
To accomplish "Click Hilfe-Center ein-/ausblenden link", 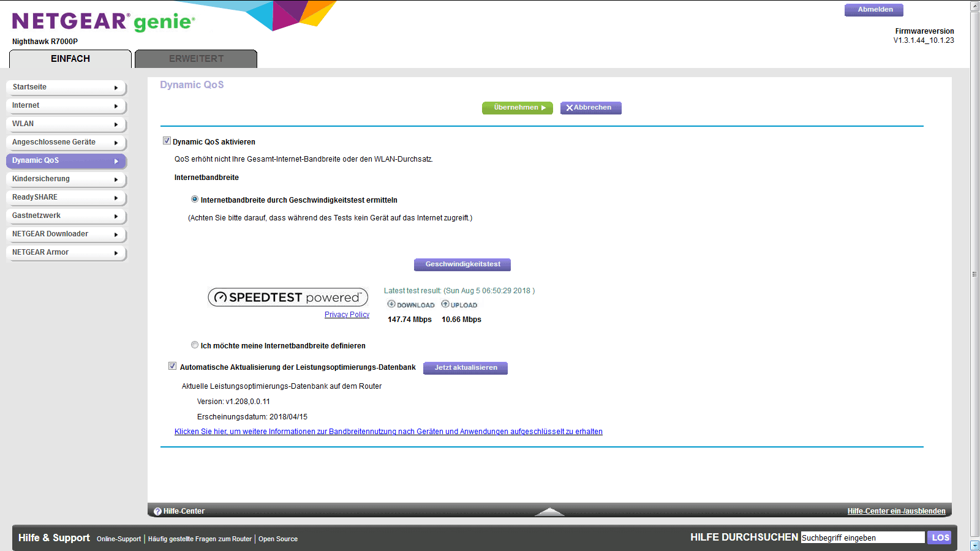I will (896, 511).
